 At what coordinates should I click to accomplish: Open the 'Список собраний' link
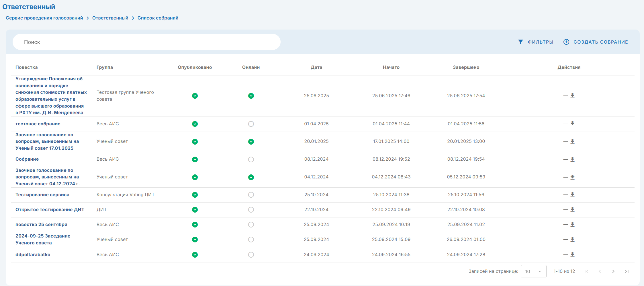click(158, 18)
